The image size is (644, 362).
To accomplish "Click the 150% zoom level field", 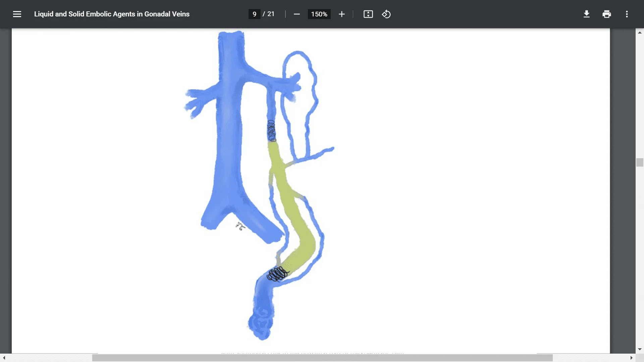I will click(319, 14).
